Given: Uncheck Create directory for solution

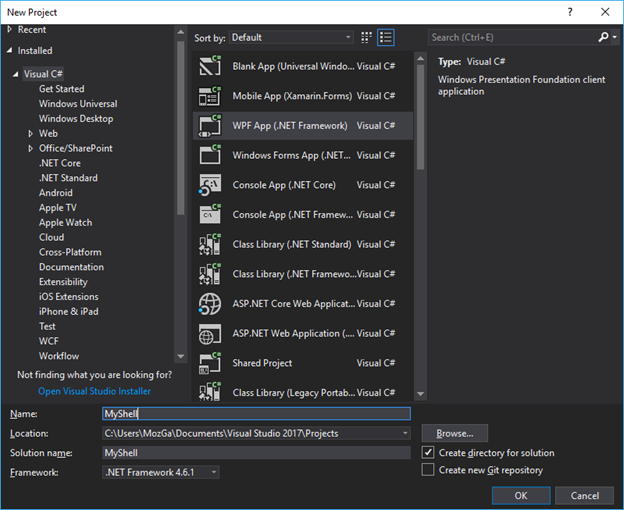Looking at the screenshot, I should tap(428, 452).
